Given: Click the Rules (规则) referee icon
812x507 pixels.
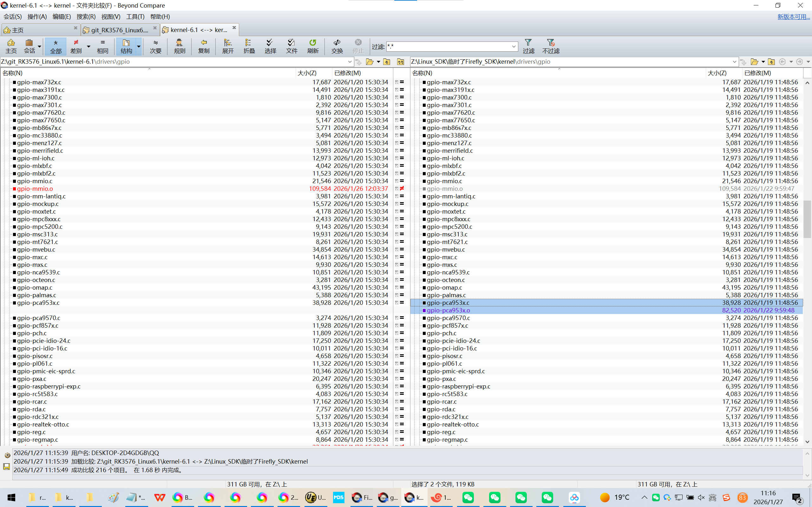Looking at the screenshot, I should click(x=180, y=46).
